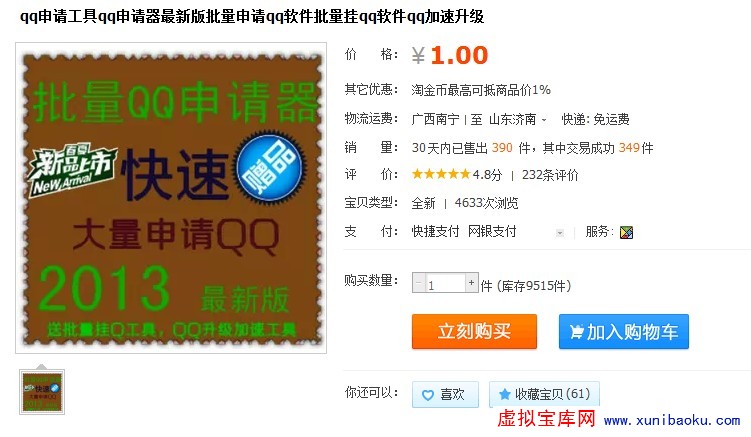Select the small product thumbnail image
This screenshot has width=751, height=437.
42,392
